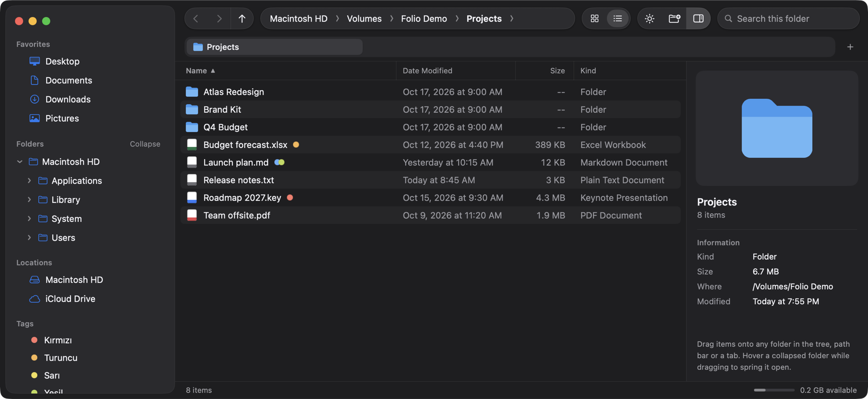Open chevron after Projects in path bar
This screenshot has height=399, width=868.
coord(512,18)
